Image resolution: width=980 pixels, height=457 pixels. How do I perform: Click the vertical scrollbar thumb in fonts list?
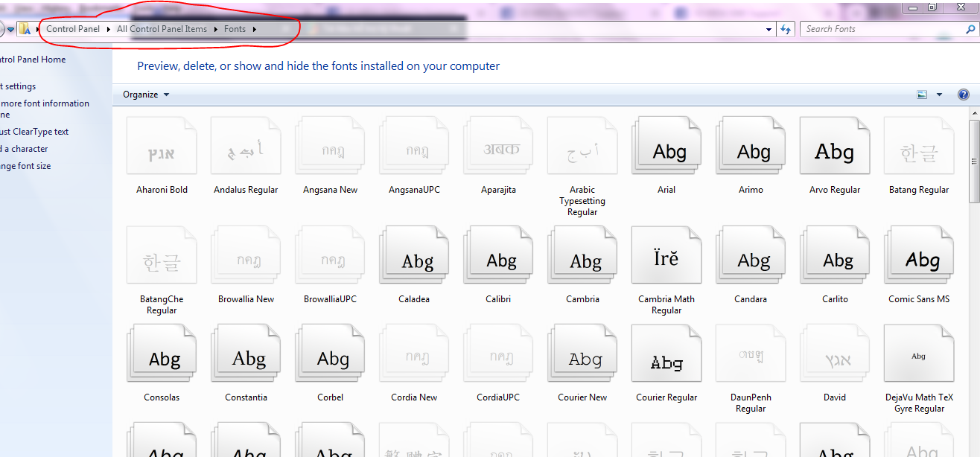(974, 161)
